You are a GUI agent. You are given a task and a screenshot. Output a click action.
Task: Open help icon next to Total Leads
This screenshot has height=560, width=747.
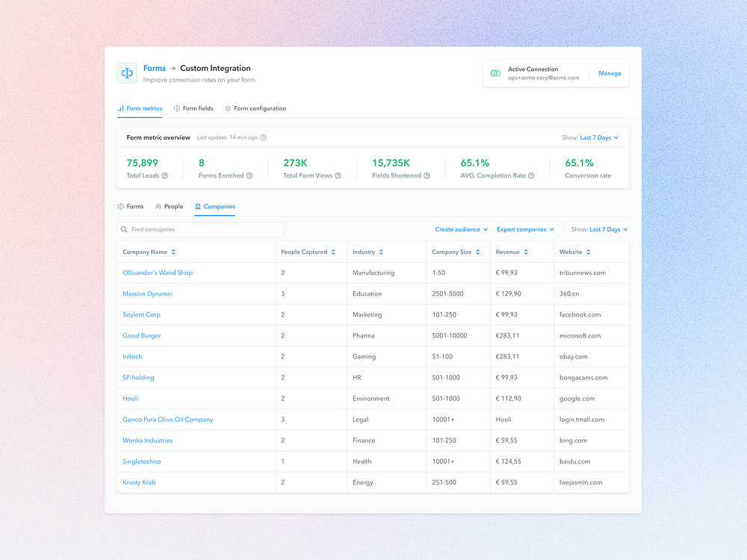pyautogui.click(x=165, y=175)
